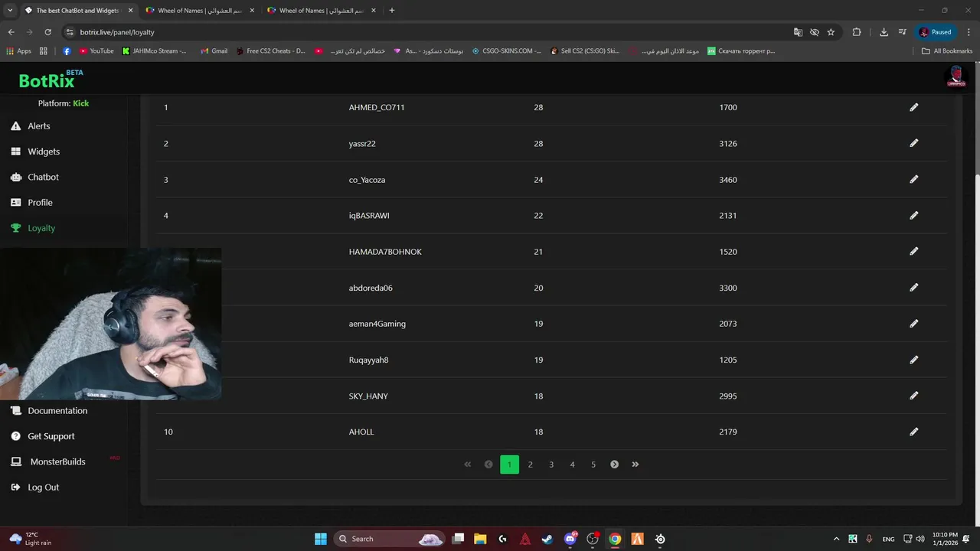Open the MonsterBuilds link in the sidebar
This screenshot has height=551, width=980.
coord(48,461)
